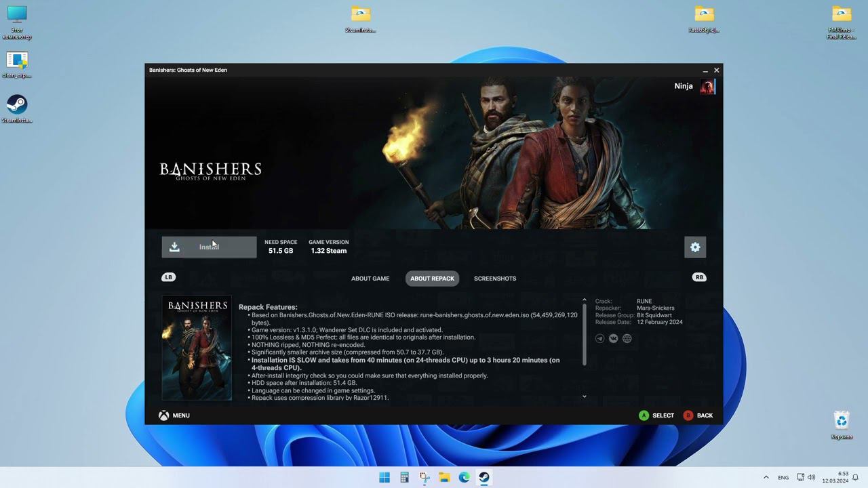The image size is (868, 488).
Task: Show hidden system tray icons
Action: point(766,477)
